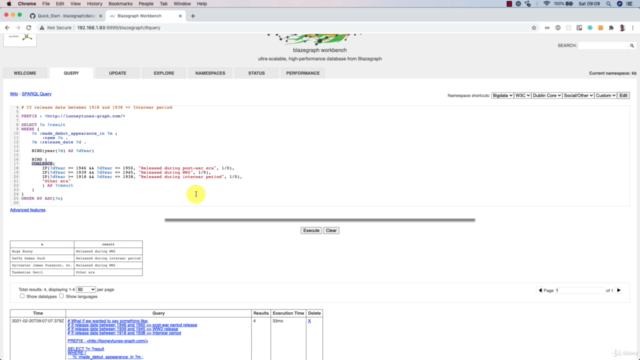The height and width of the screenshot is (360, 640).
Task: Bookmark this page with the star icon
Action: pyautogui.click(x=534, y=28)
